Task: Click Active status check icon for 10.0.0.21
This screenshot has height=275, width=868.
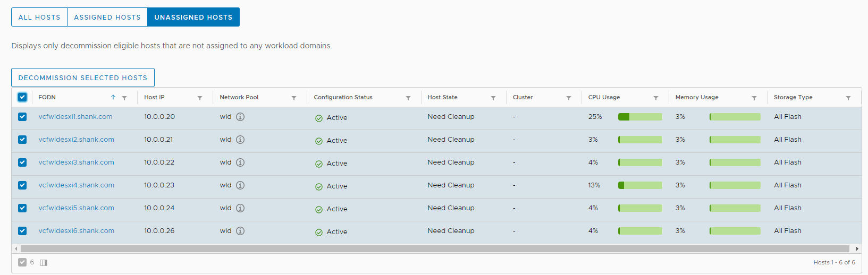Action: click(319, 141)
